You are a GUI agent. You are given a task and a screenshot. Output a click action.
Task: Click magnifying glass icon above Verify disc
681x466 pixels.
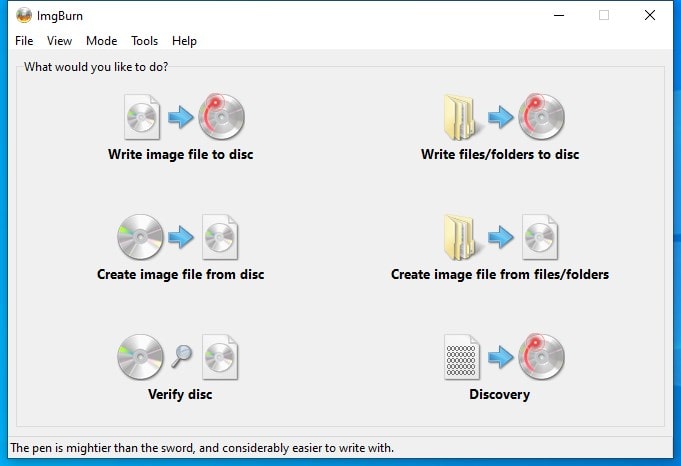[182, 356]
